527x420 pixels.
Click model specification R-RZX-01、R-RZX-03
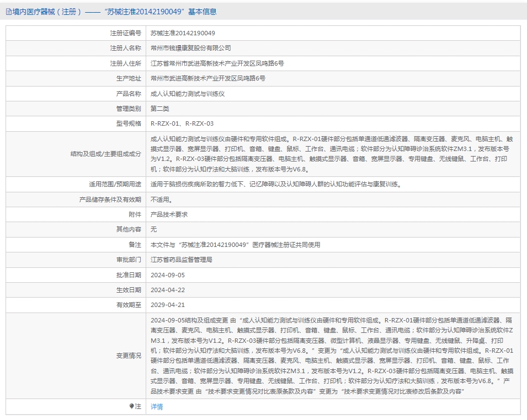[182, 123]
